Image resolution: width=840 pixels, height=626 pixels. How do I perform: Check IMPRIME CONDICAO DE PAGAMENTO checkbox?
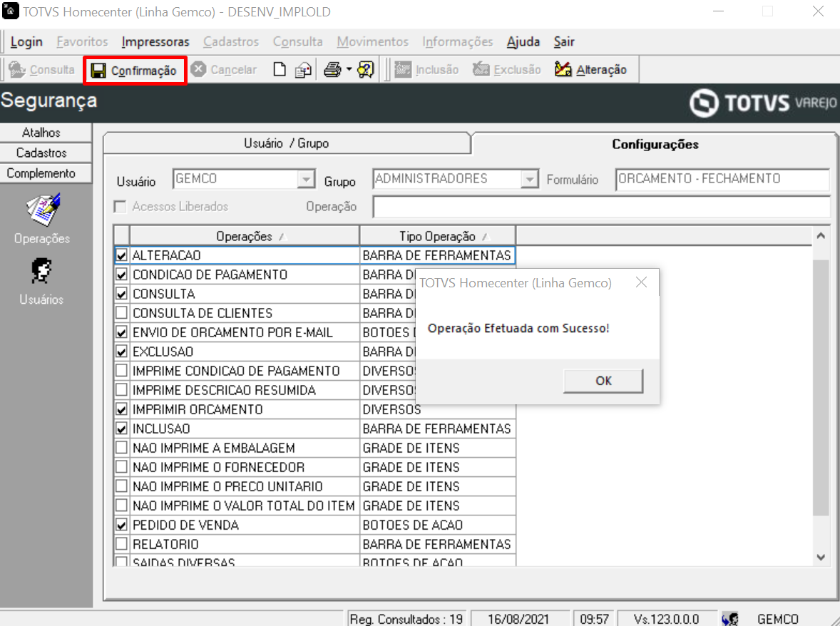coord(122,371)
